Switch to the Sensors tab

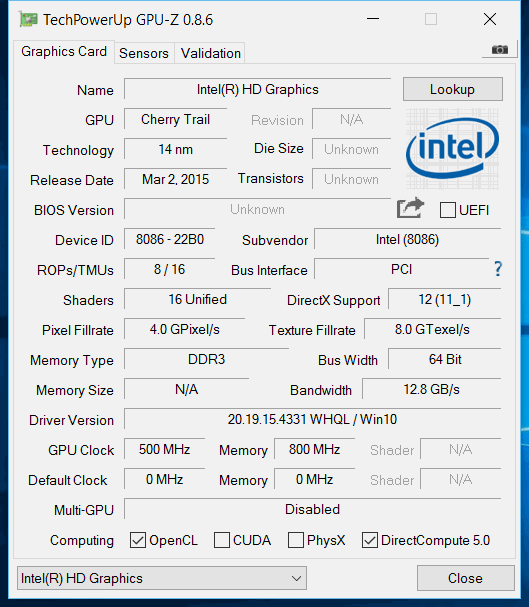click(x=144, y=53)
